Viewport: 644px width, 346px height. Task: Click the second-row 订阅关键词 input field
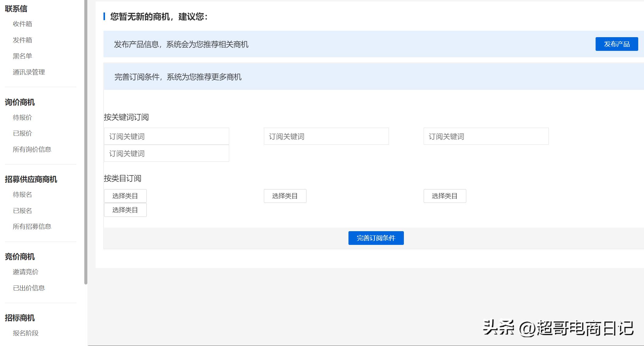(x=166, y=153)
